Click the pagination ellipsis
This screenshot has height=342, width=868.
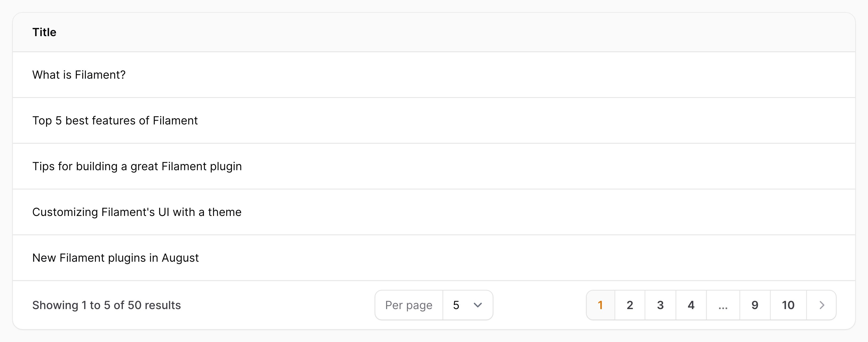click(723, 305)
